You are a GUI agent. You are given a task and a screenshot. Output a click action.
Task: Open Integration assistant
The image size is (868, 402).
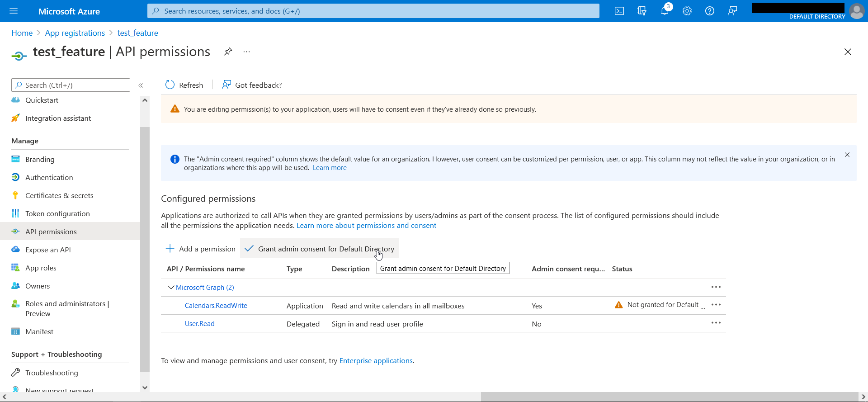pyautogui.click(x=58, y=118)
